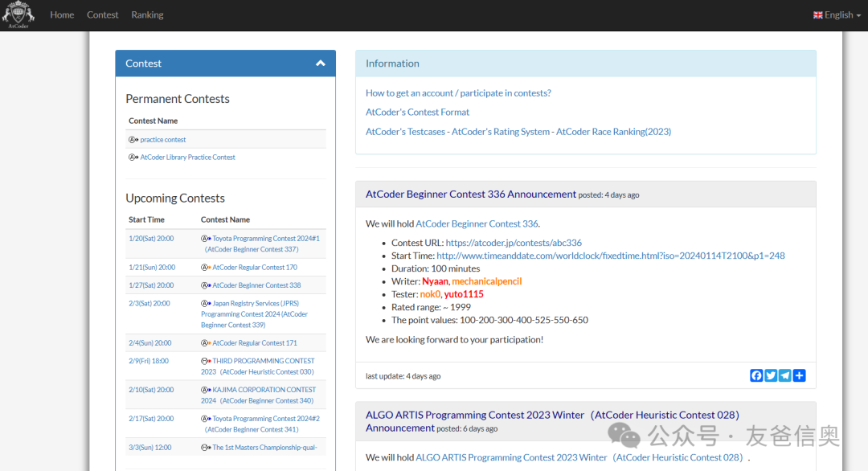Click start time 2/9(Fri) 18:00
The width and height of the screenshot is (868, 471).
pos(149,361)
